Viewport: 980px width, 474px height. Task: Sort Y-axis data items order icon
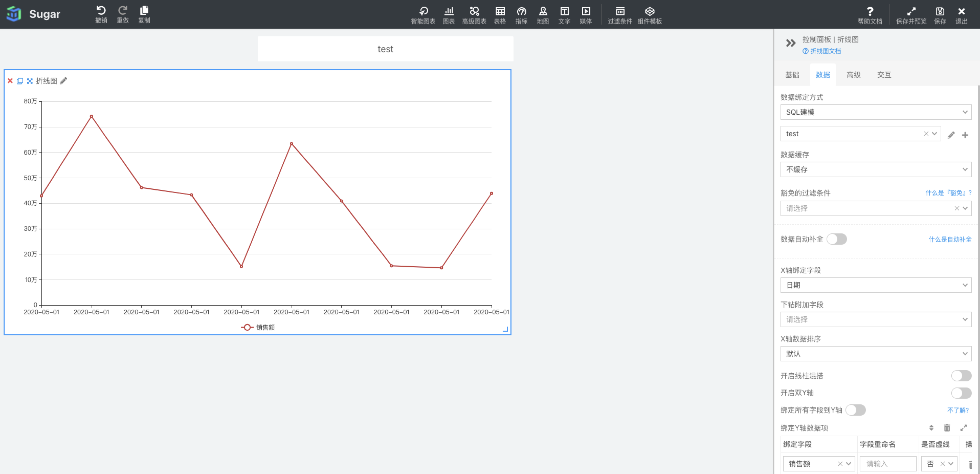click(x=931, y=428)
